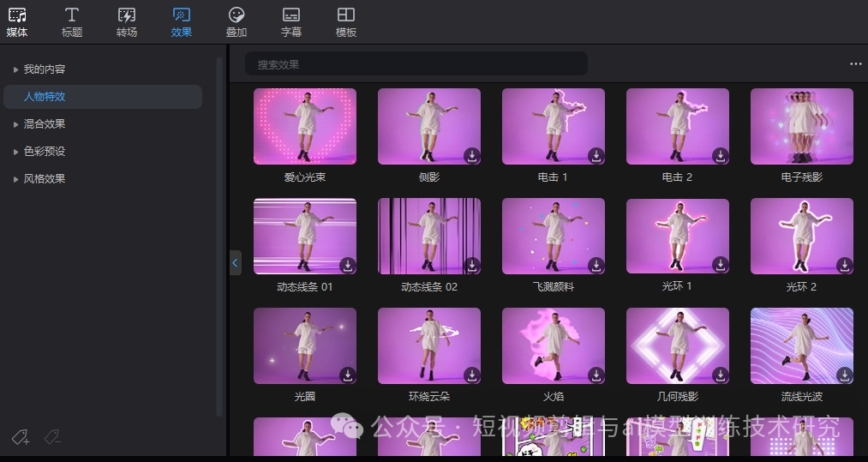This screenshot has height=462, width=868.
Task: Select the 流线光波 thumbnail
Action: pyautogui.click(x=801, y=345)
